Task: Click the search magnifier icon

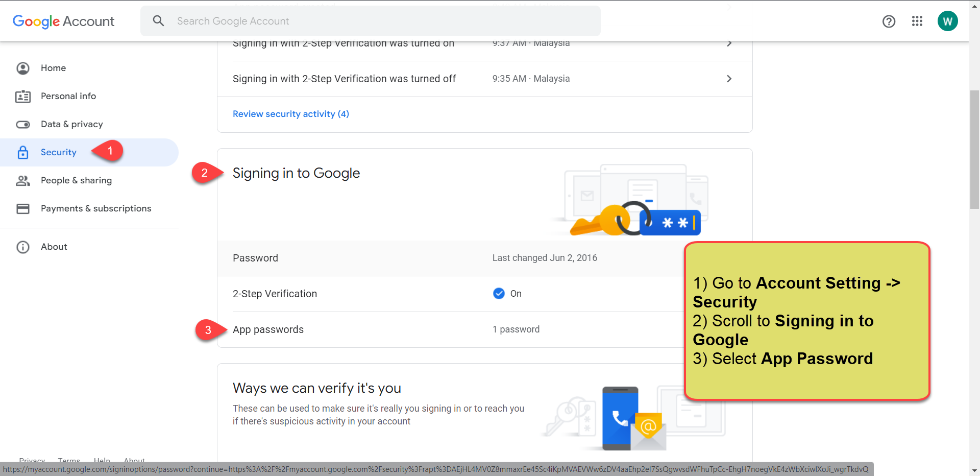Action: 159,21
